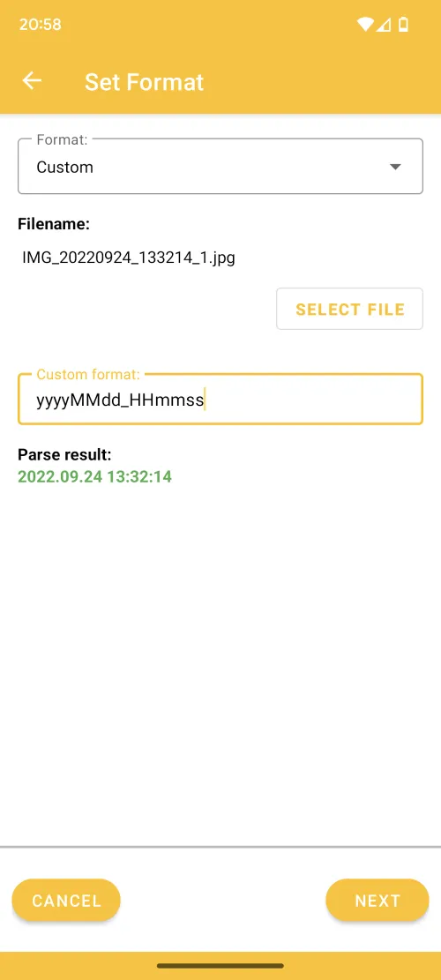
Task: Proceed with the NEXT button
Action: click(x=377, y=900)
